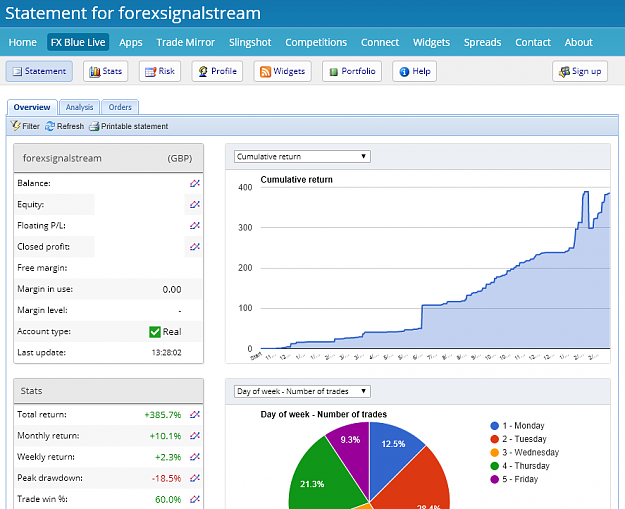Open the chart icon next to Equity

(x=195, y=204)
